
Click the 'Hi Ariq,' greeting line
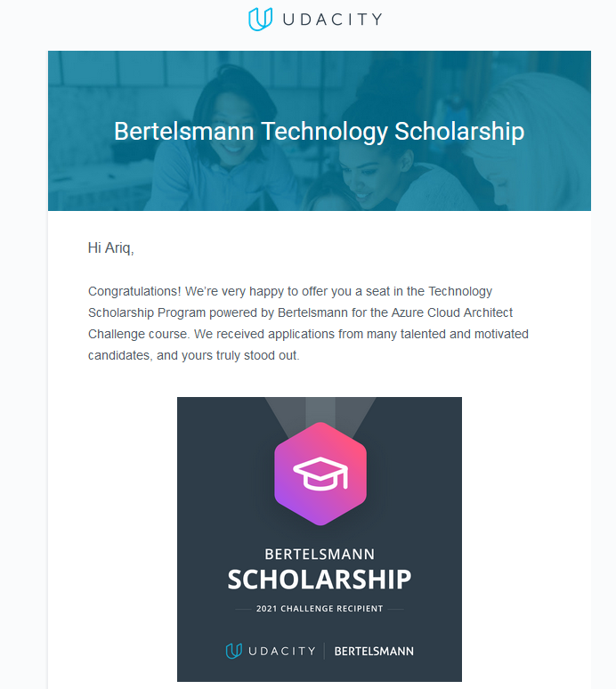coord(110,247)
